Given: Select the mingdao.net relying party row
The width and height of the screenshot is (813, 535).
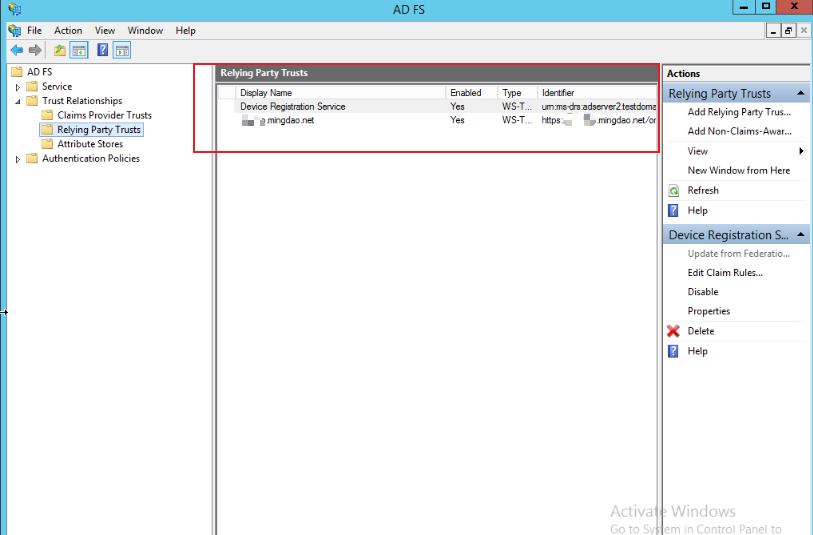Looking at the screenshot, I should [x=437, y=120].
